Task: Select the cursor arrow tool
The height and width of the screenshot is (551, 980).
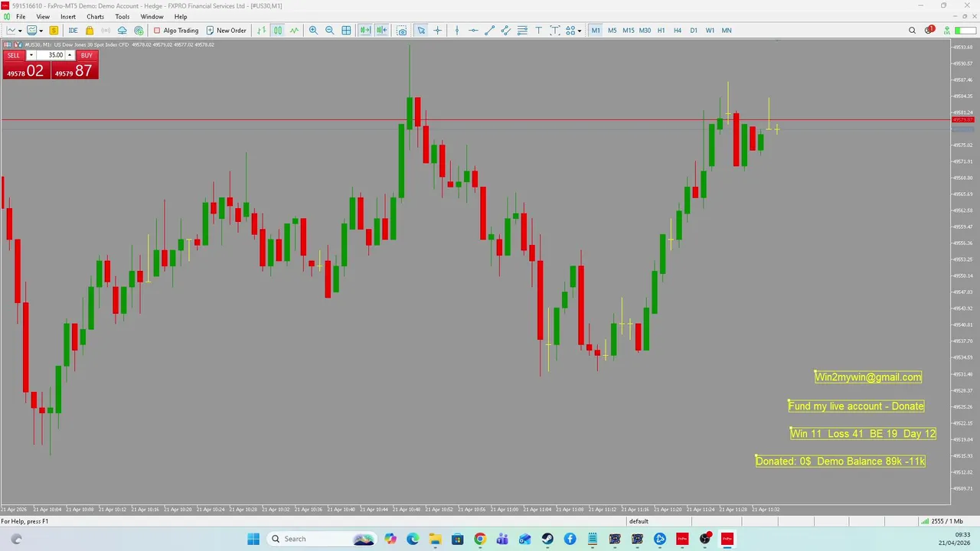Action: tap(421, 31)
